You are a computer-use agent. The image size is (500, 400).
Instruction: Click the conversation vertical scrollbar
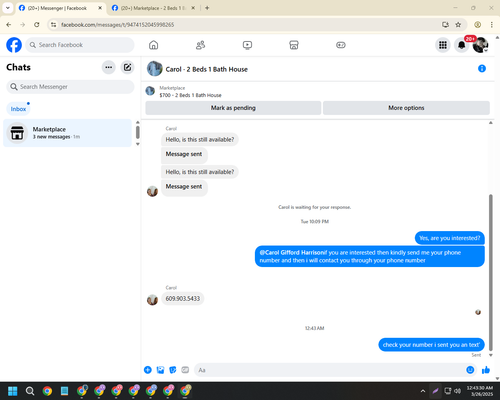tap(491, 272)
